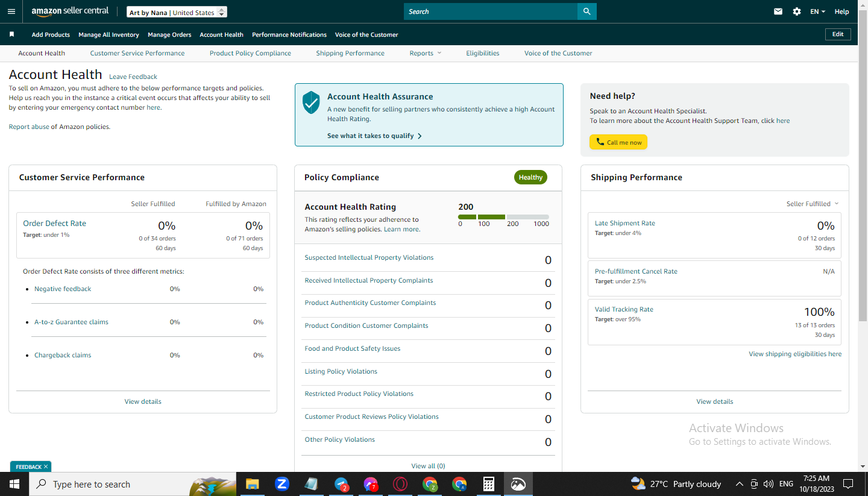The image size is (868, 496).
Task: Click the volume speaker icon
Action: (x=768, y=484)
